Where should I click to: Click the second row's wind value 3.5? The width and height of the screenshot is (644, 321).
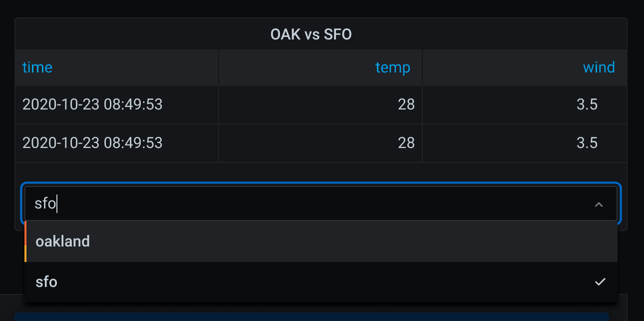click(x=587, y=143)
